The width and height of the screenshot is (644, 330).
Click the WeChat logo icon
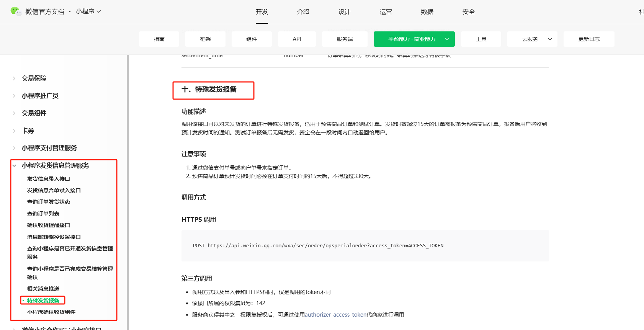tap(16, 11)
